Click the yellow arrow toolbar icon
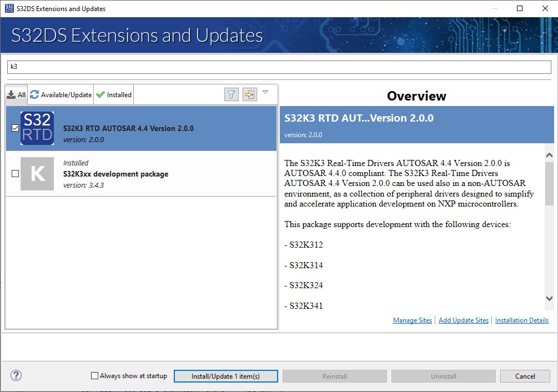 [250, 94]
